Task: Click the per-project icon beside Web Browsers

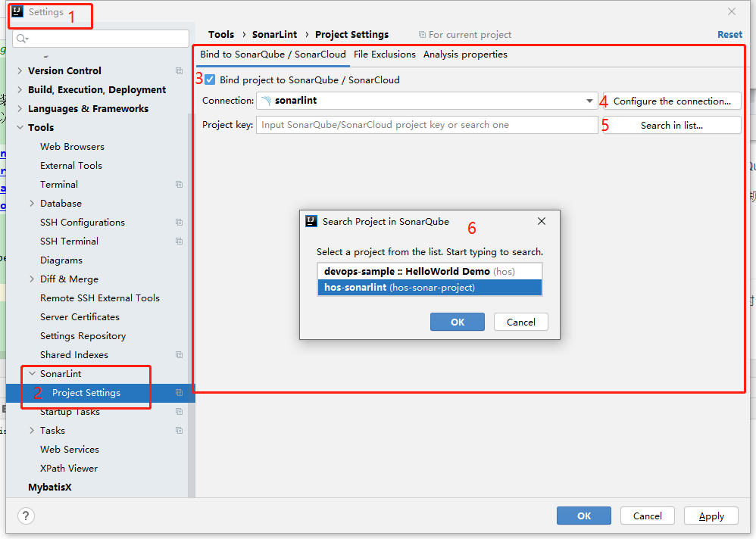Action: click(179, 147)
